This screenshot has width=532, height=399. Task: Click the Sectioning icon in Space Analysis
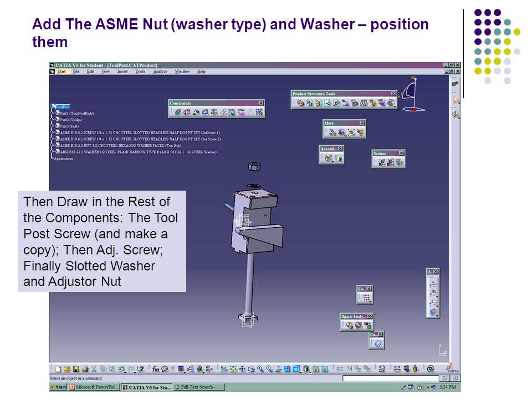pos(359,325)
